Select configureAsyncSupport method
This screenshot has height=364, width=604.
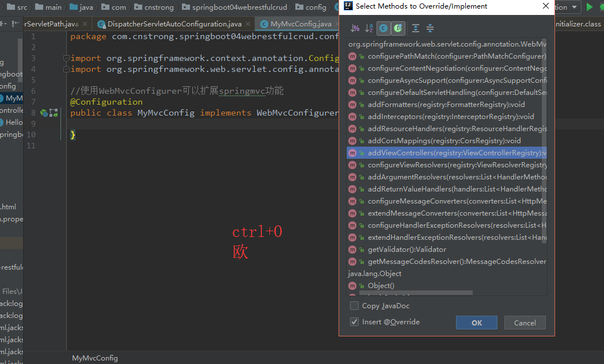(447, 81)
